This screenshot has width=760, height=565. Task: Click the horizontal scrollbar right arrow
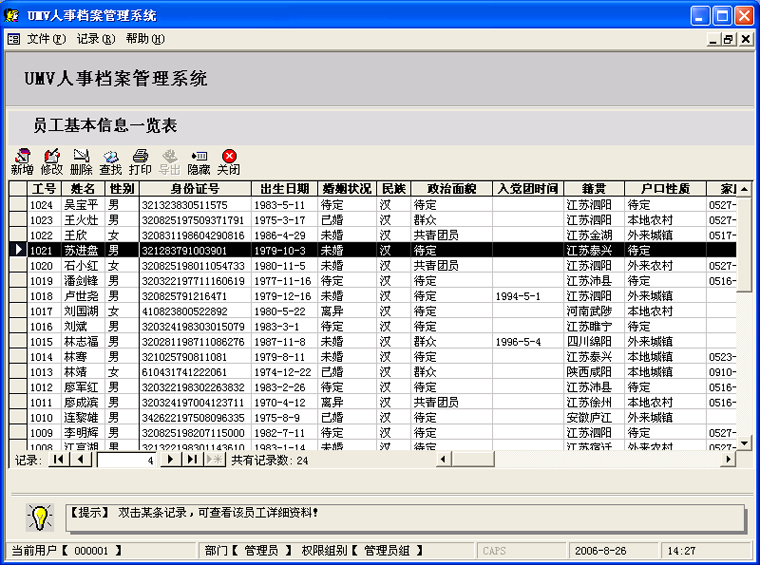pos(728,459)
